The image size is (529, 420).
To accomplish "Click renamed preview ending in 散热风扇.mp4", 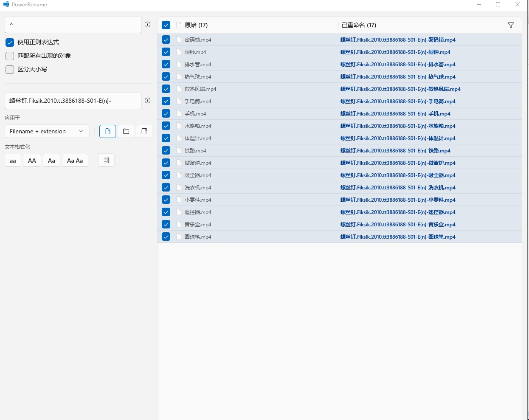I will pyautogui.click(x=400, y=89).
